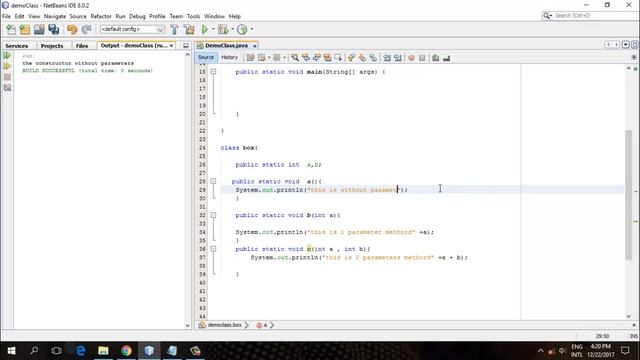
Task: Minimize the Output window group
Action: click(186, 46)
